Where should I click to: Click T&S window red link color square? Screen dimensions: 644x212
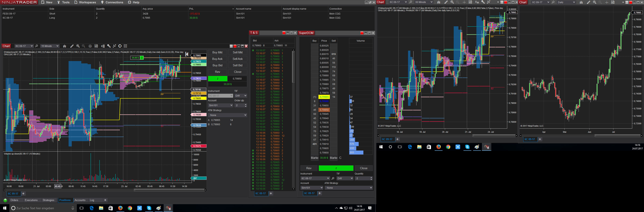(x=284, y=33)
